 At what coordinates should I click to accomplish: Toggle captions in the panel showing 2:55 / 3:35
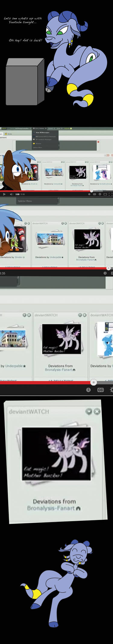pos(95,194)
